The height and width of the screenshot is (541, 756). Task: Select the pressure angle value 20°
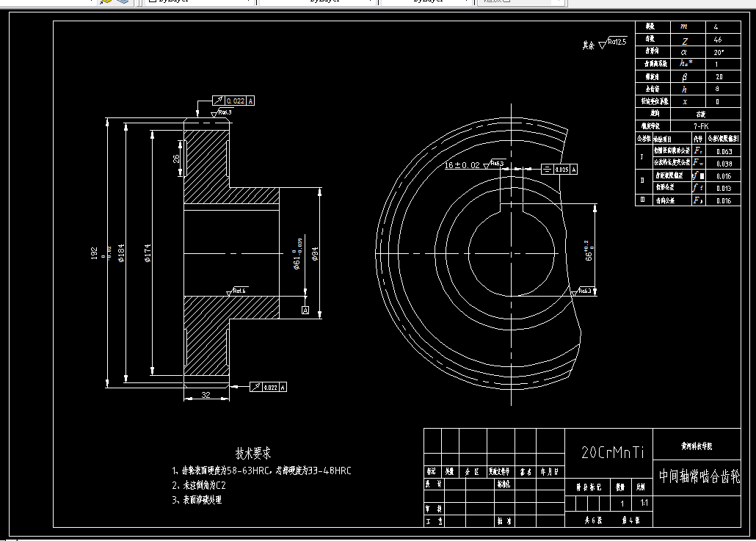719,52
